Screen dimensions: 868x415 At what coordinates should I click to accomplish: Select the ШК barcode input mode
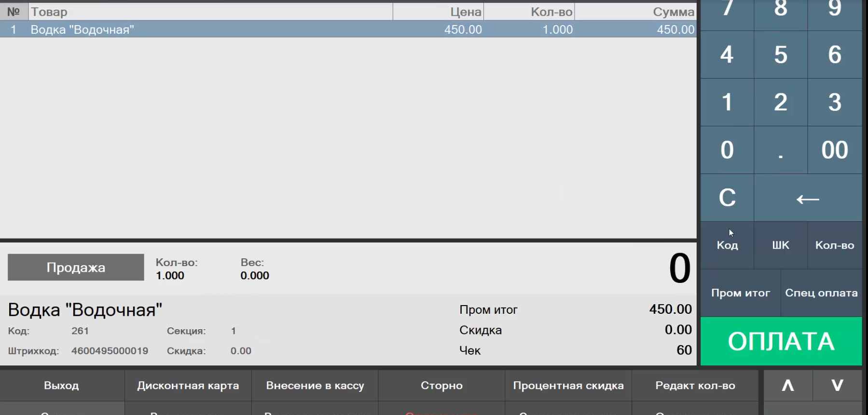pyautogui.click(x=780, y=245)
